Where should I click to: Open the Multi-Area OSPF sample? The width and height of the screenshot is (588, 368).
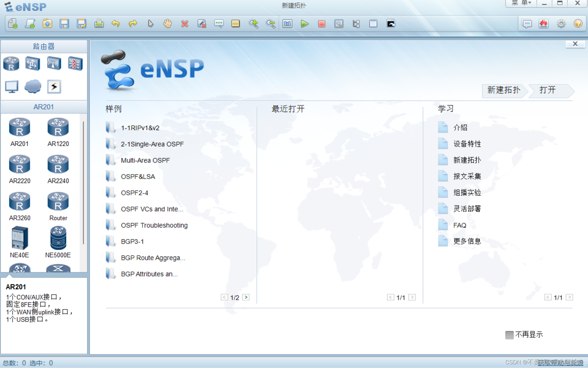coord(145,160)
